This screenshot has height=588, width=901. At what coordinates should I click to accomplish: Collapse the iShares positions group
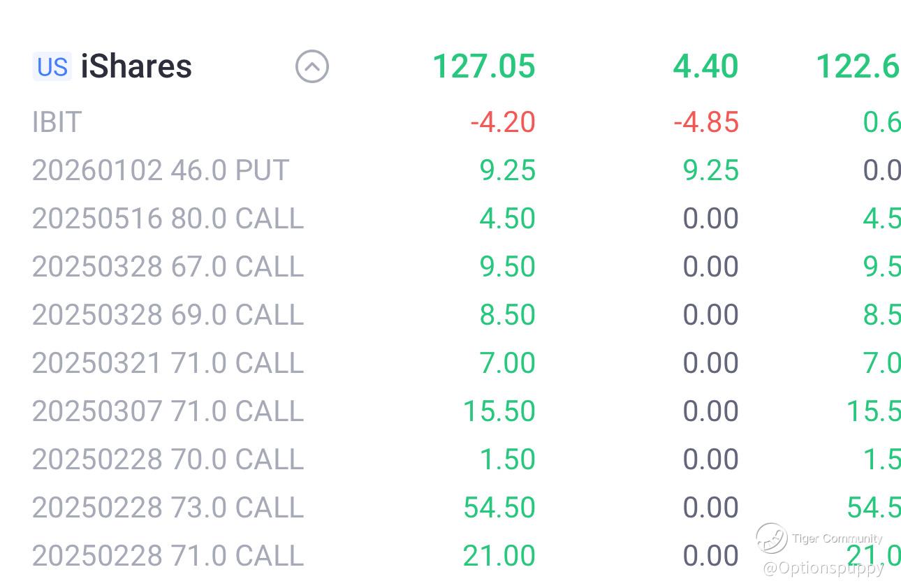tap(312, 67)
